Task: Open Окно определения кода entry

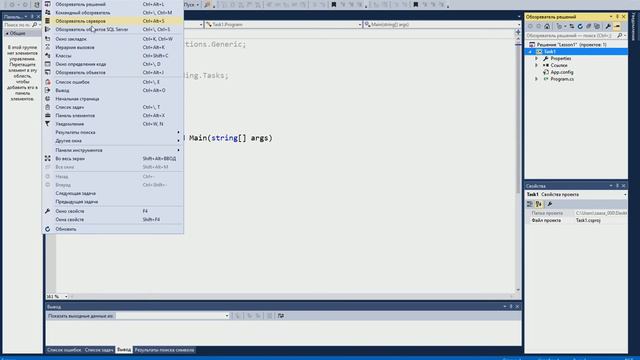Action: click(113, 64)
